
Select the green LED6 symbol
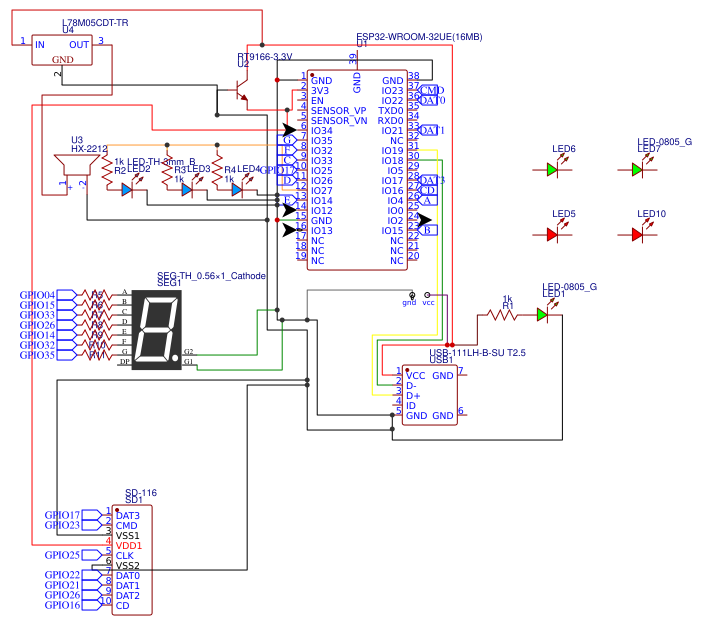(552, 170)
